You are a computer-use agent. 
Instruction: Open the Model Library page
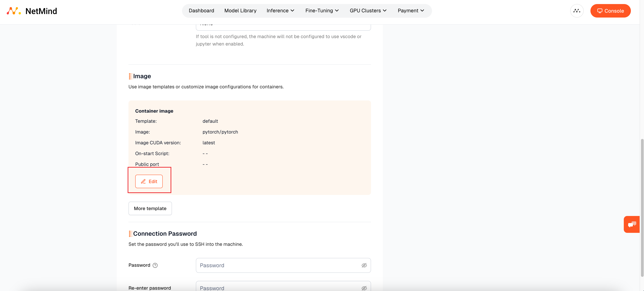(240, 10)
